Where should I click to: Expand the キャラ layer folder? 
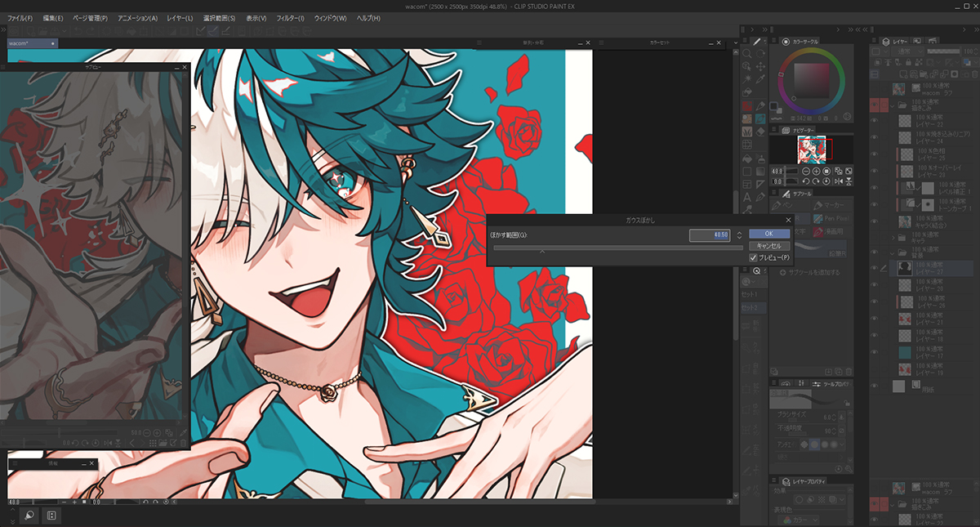[893, 238]
